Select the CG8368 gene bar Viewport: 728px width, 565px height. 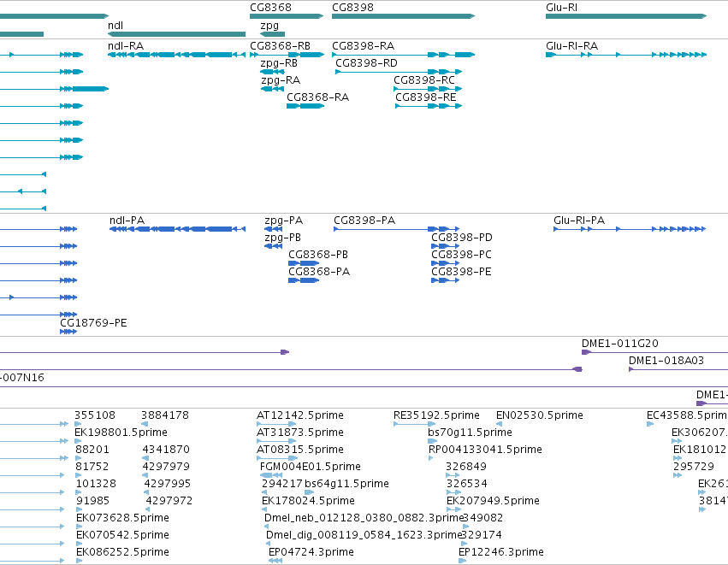[287, 16]
